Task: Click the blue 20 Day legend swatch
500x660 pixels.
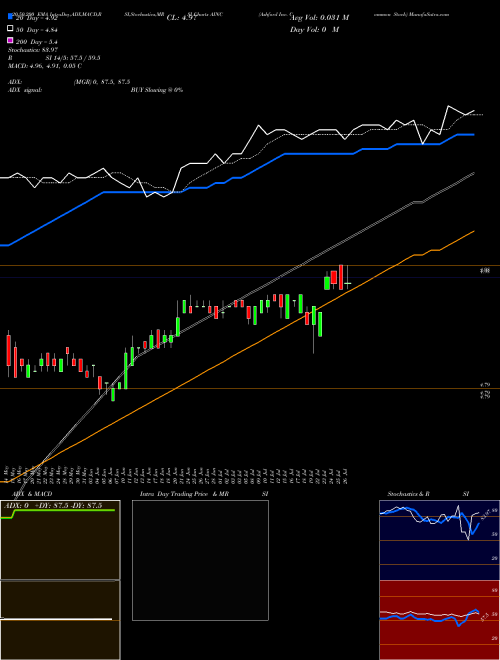Action: [10, 18]
